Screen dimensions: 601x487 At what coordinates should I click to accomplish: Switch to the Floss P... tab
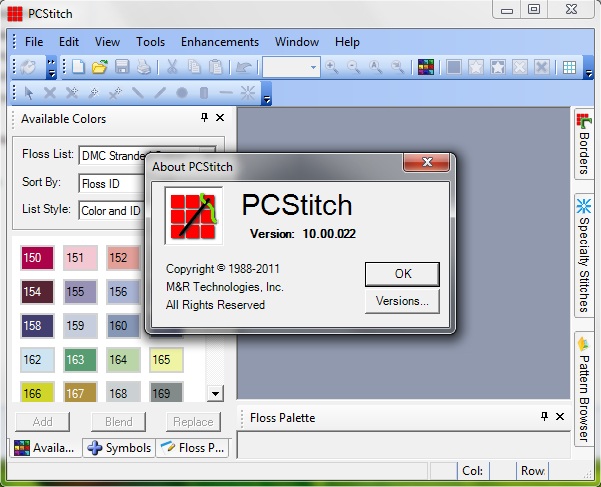[193, 448]
